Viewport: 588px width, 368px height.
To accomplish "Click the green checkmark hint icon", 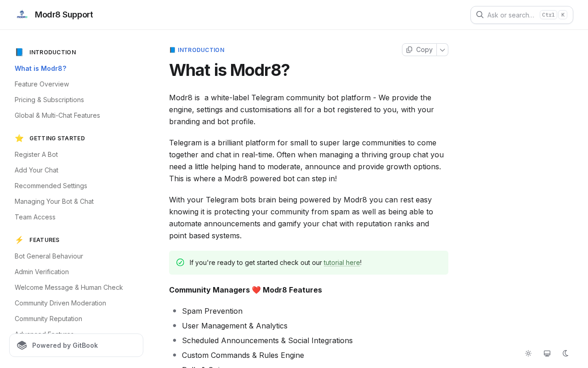I will (180, 263).
